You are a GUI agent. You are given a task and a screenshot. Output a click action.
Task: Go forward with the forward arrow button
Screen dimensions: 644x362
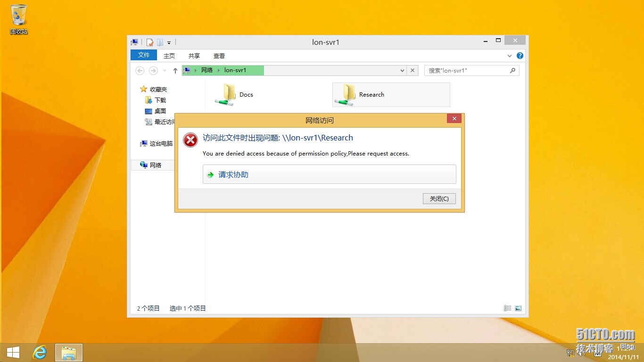153,70
